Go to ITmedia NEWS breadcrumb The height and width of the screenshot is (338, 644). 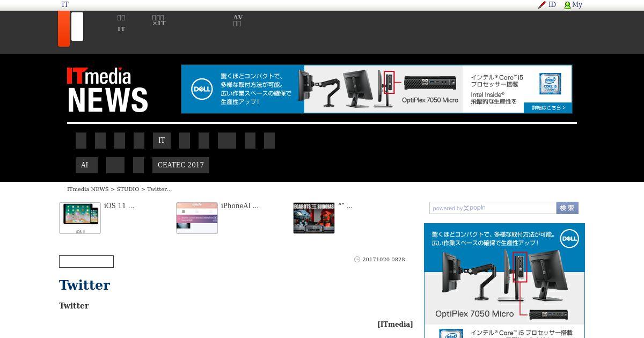[88, 189]
